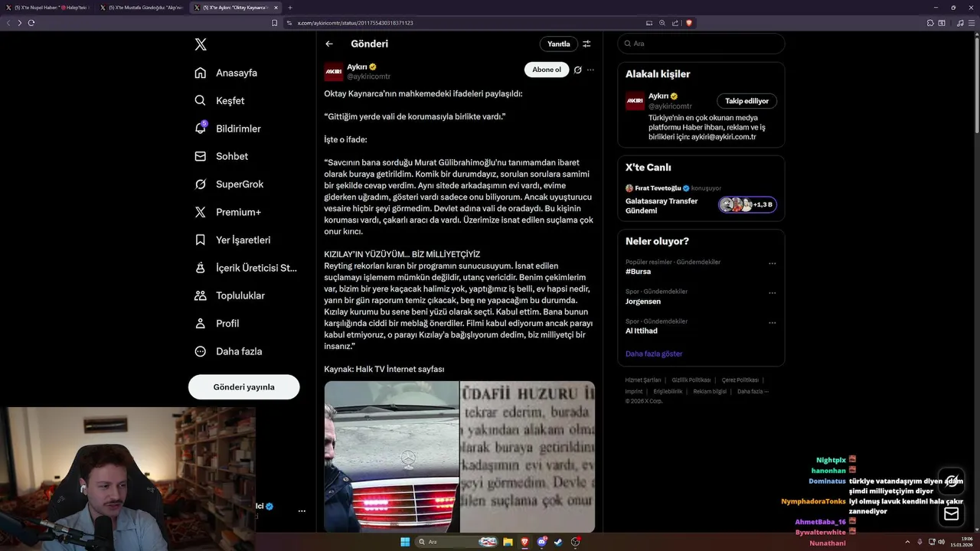Open Discord from the taskbar

pyautogui.click(x=542, y=542)
